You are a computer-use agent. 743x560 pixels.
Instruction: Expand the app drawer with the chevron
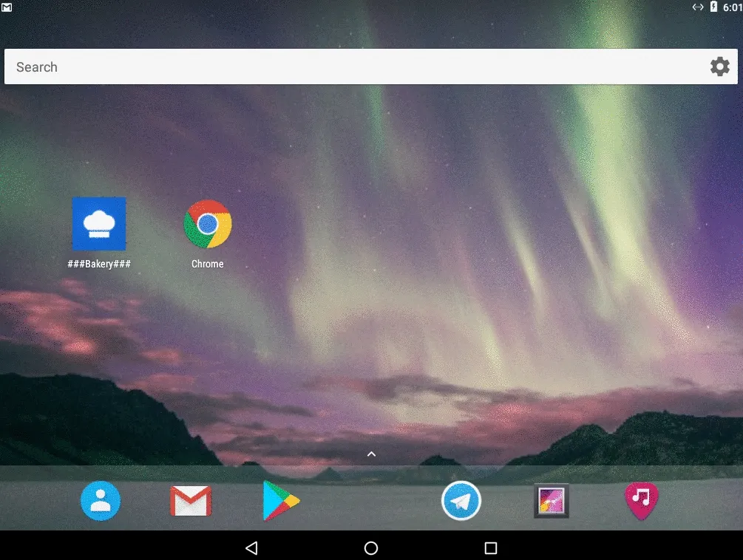371,454
